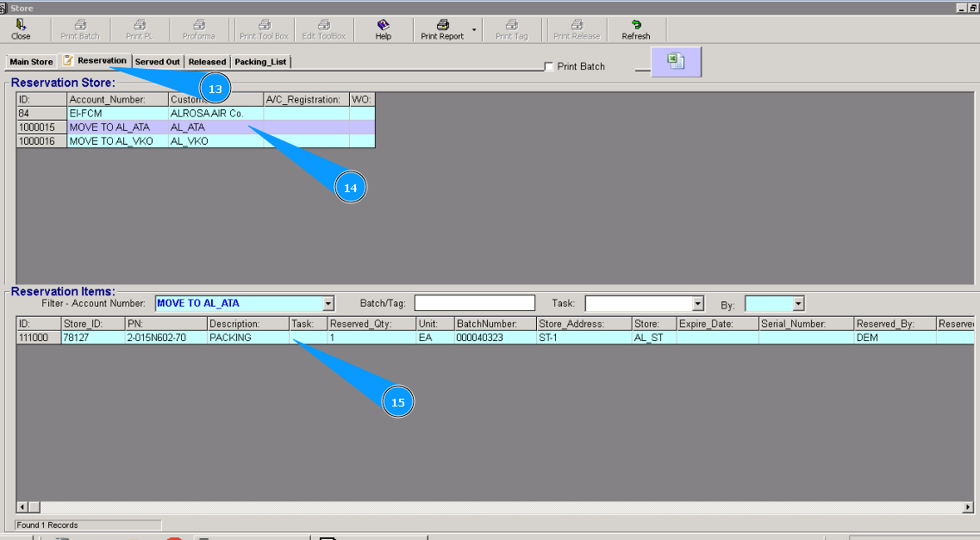This screenshot has height=540, width=980.
Task: Select reservation row EI-FCM
Action: 196,114
